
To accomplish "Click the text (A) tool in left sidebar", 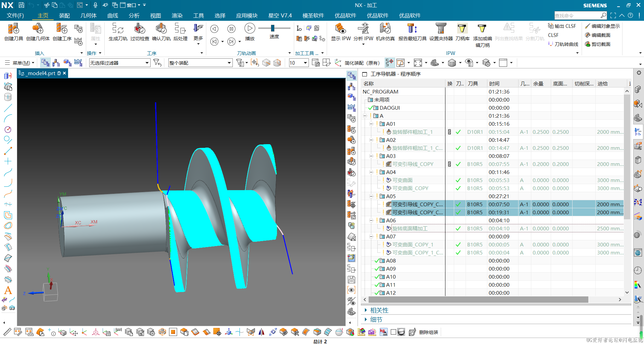I will [x=8, y=290].
